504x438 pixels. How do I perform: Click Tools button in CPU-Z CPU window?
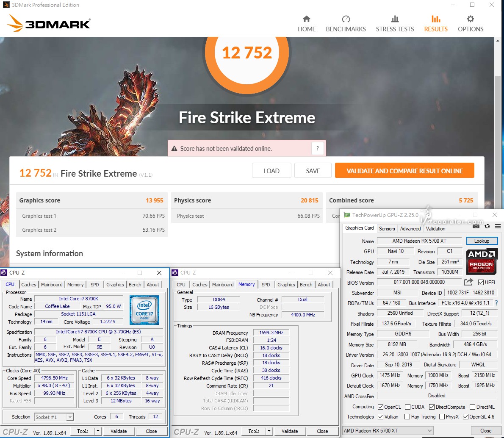coord(83,431)
